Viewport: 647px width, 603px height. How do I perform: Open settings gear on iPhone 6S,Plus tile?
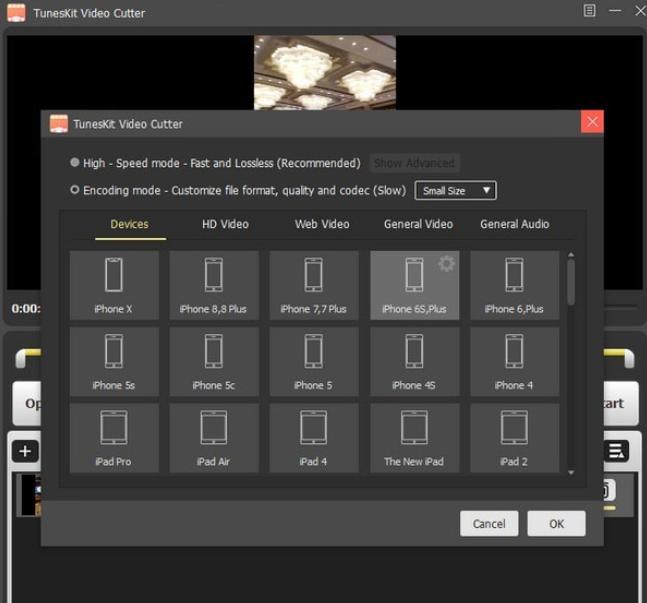tap(446, 263)
